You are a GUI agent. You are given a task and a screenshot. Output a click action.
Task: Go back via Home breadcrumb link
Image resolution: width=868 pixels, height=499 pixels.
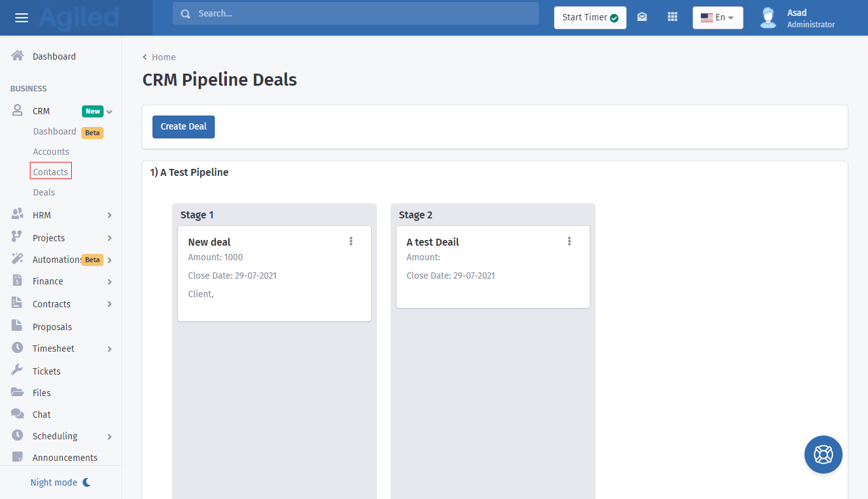(163, 57)
